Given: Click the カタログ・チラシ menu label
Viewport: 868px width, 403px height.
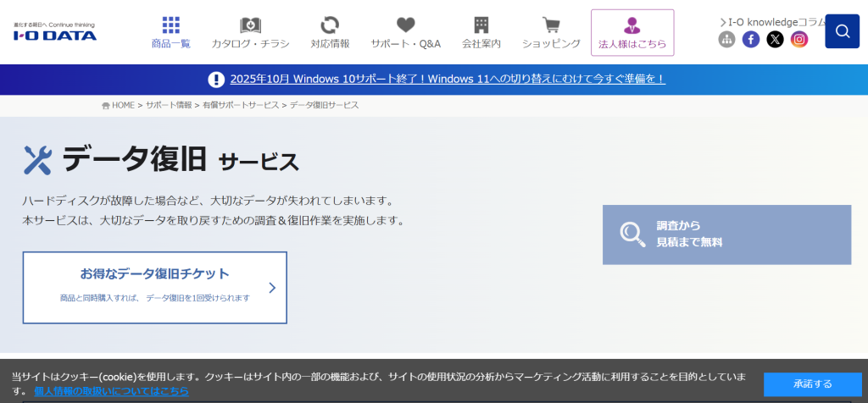Looking at the screenshot, I should coord(250,44).
